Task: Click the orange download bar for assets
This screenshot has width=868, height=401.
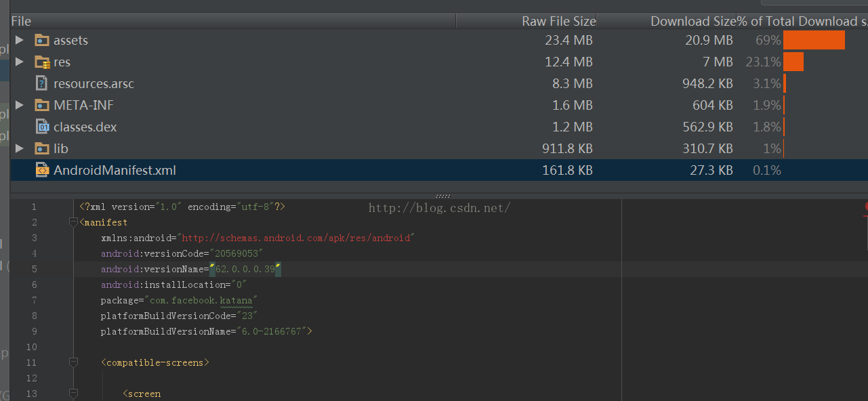Action: tap(814, 41)
